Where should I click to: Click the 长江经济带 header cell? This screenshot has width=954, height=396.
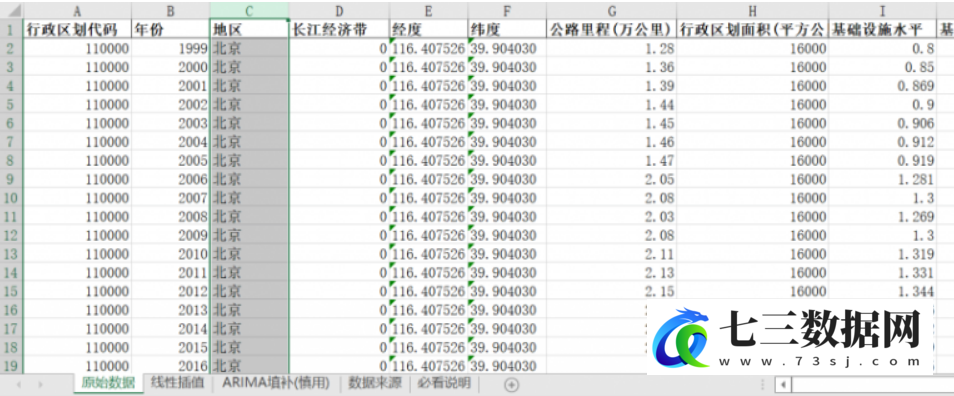(339, 29)
